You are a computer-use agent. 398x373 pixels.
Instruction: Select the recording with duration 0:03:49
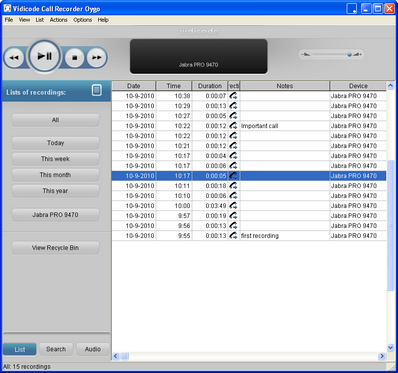[249, 206]
